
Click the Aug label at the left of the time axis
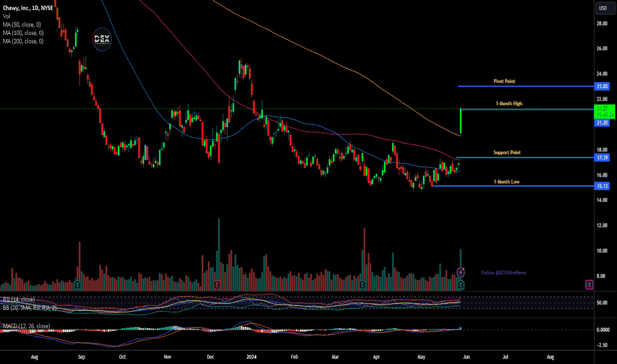tap(34, 357)
